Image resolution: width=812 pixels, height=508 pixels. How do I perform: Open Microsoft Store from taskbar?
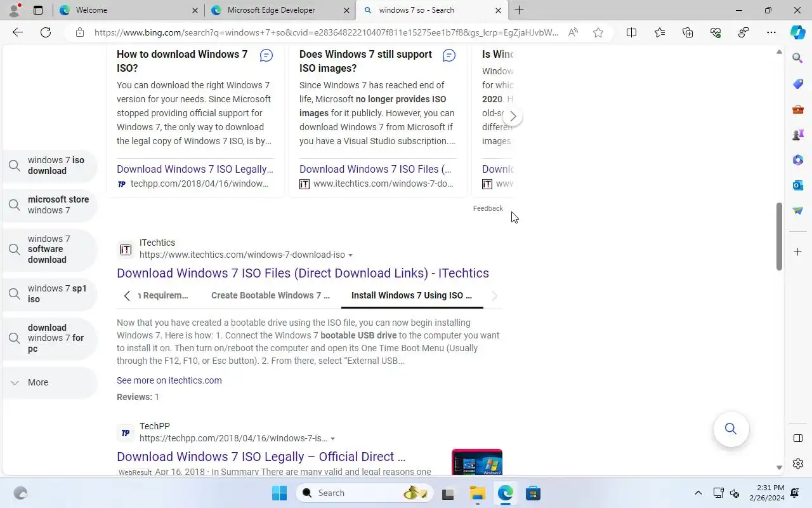[533, 493]
